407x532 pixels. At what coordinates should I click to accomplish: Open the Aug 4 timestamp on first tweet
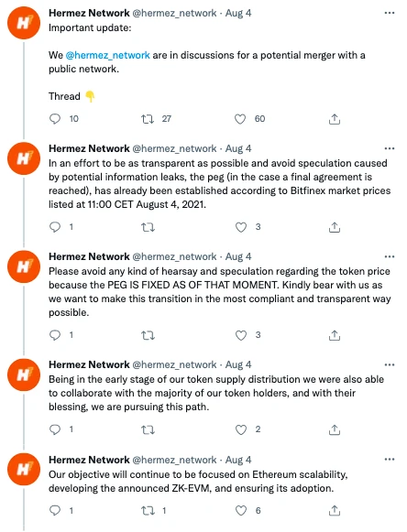pyautogui.click(x=238, y=13)
